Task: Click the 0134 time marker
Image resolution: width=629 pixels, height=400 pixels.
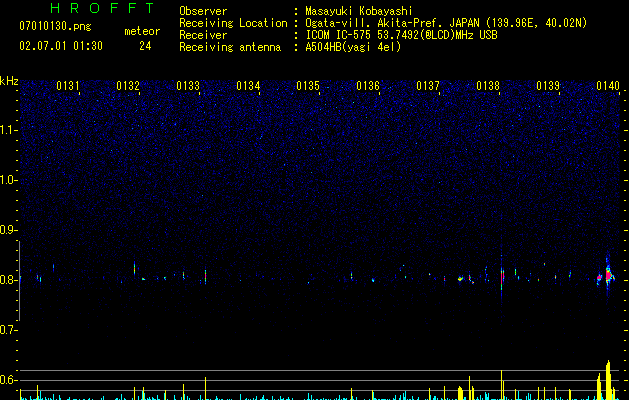Action: (x=248, y=85)
